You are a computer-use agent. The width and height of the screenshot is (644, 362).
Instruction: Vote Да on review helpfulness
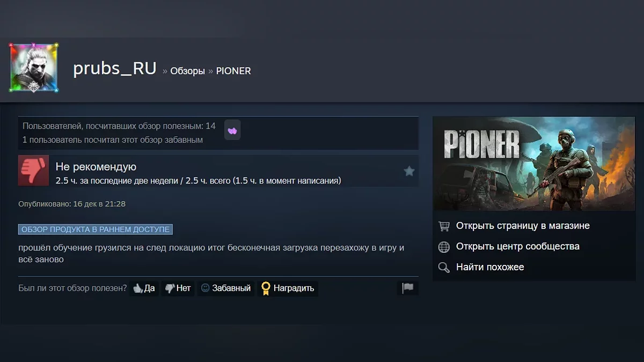tap(144, 288)
